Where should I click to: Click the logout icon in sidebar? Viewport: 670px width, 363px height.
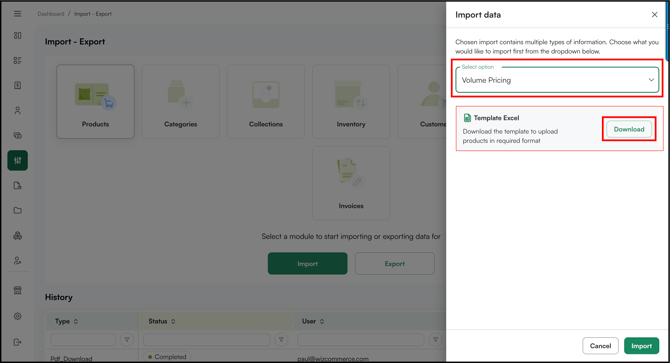click(18, 342)
